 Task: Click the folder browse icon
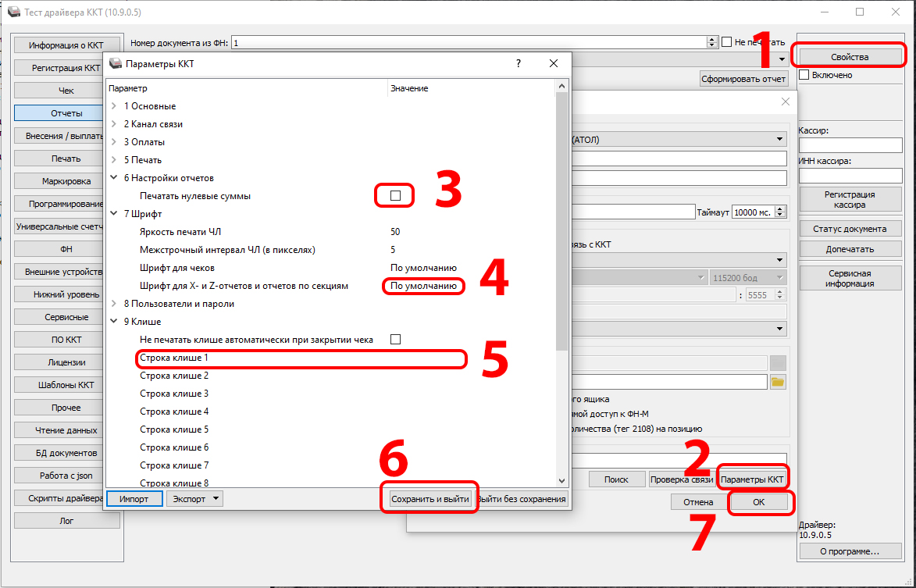click(778, 382)
